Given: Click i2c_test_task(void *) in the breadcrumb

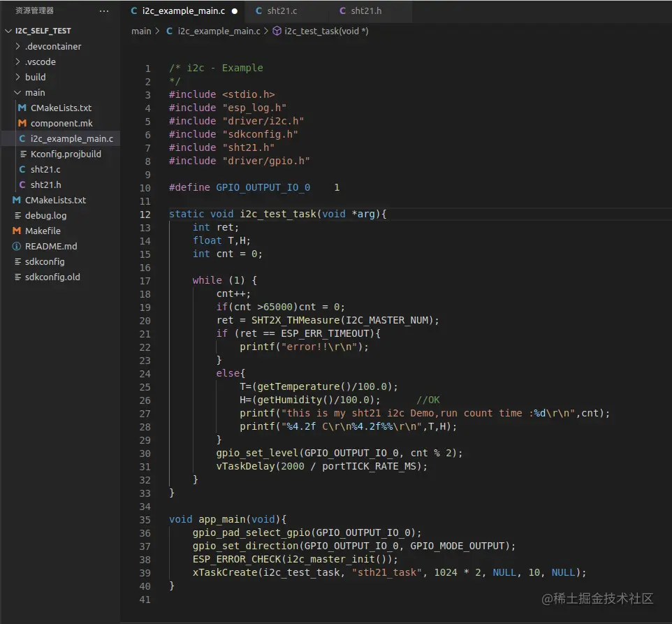Looking at the screenshot, I should [326, 31].
